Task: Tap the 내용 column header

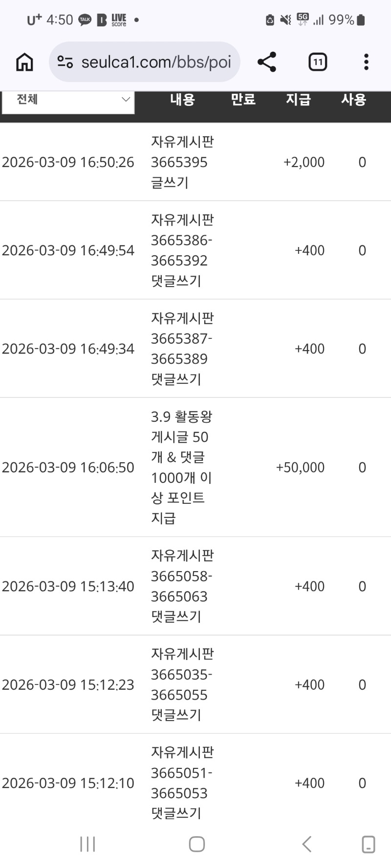Action: 182,100
